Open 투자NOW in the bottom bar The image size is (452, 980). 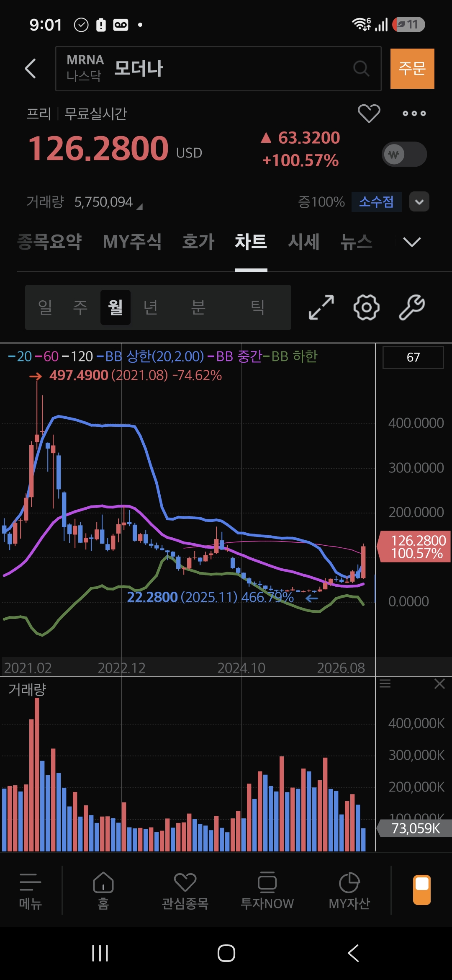click(x=267, y=890)
